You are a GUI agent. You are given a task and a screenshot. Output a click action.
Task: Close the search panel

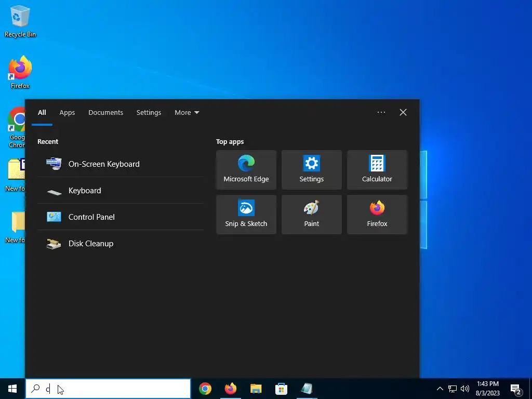[403, 112]
